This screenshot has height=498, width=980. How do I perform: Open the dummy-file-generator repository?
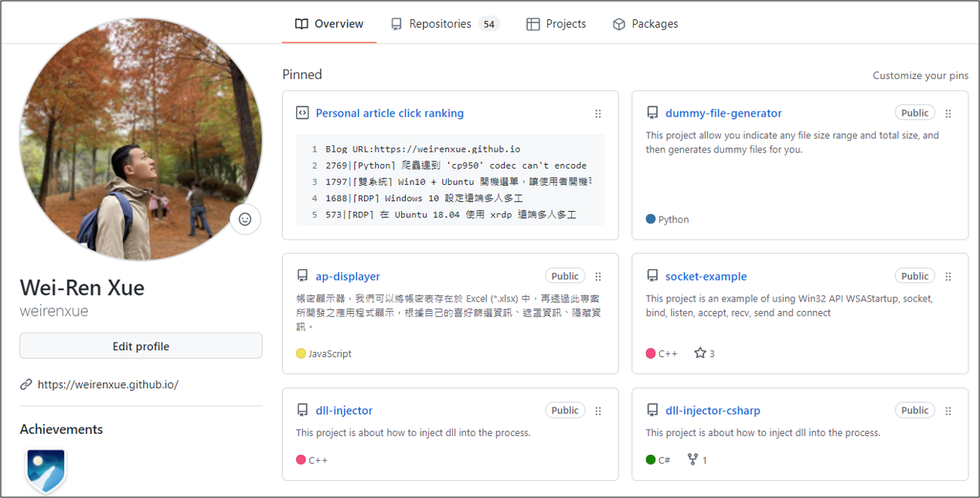pyautogui.click(x=723, y=114)
